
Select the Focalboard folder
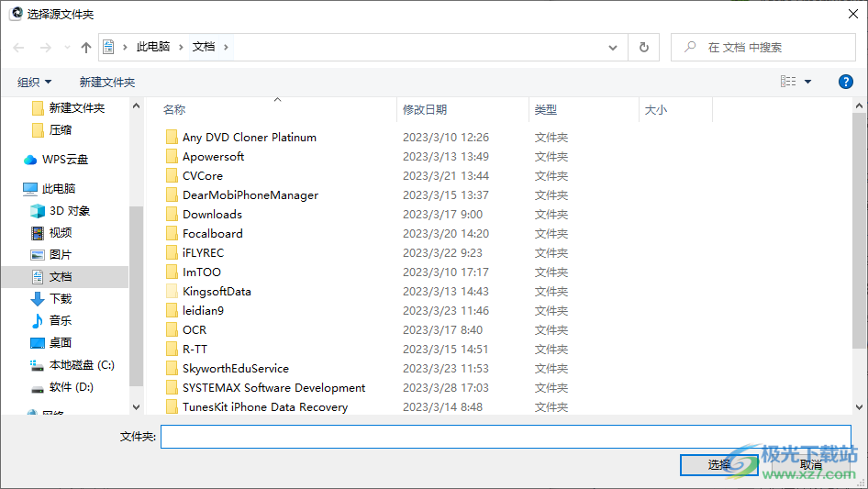click(x=213, y=234)
